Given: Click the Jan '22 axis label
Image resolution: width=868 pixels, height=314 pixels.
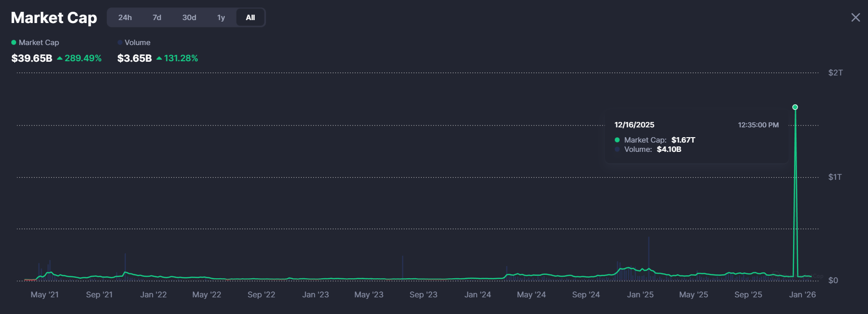Looking at the screenshot, I should coord(153,294).
